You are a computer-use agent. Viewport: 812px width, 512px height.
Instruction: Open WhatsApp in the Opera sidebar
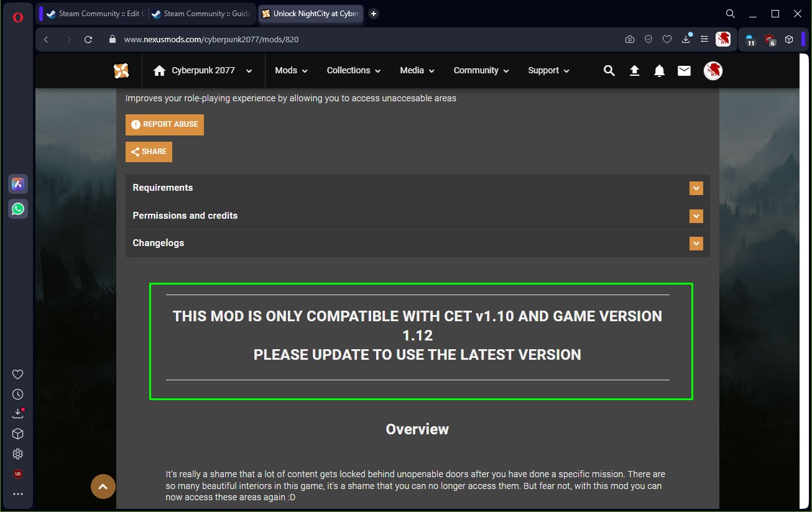[x=18, y=209]
